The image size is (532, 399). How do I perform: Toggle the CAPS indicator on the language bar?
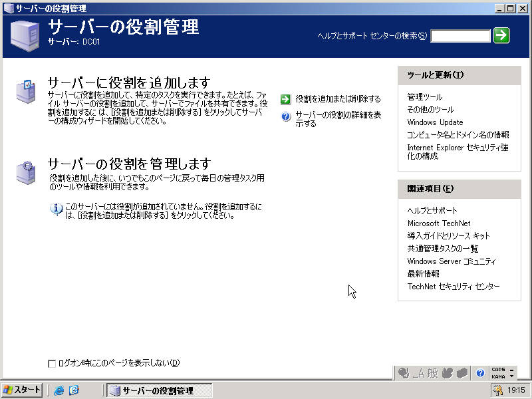coord(498,370)
